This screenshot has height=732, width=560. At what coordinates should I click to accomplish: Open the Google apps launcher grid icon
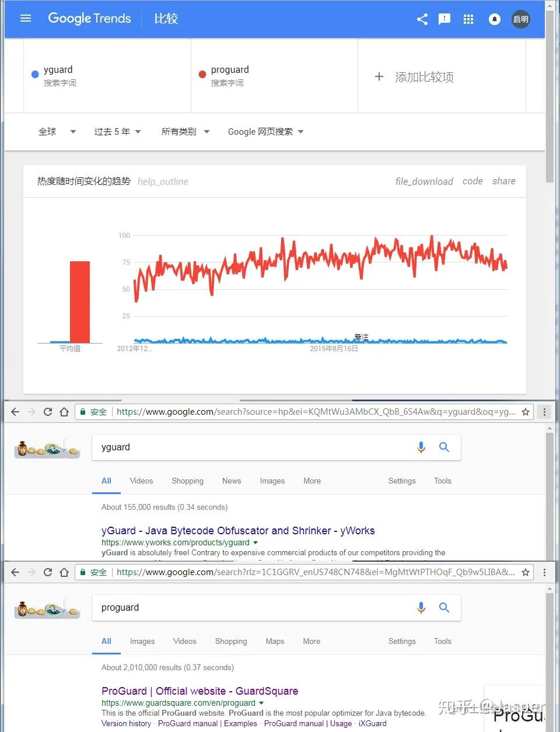pos(468,19)
